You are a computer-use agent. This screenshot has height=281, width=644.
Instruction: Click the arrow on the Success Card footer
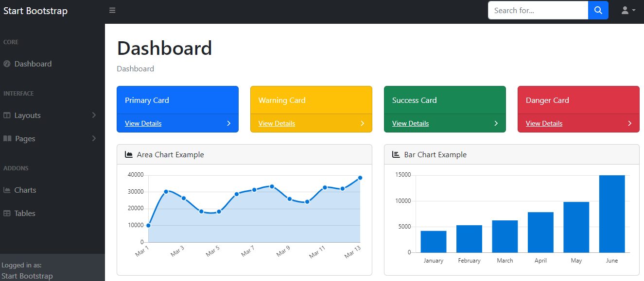tap(496, 123)
